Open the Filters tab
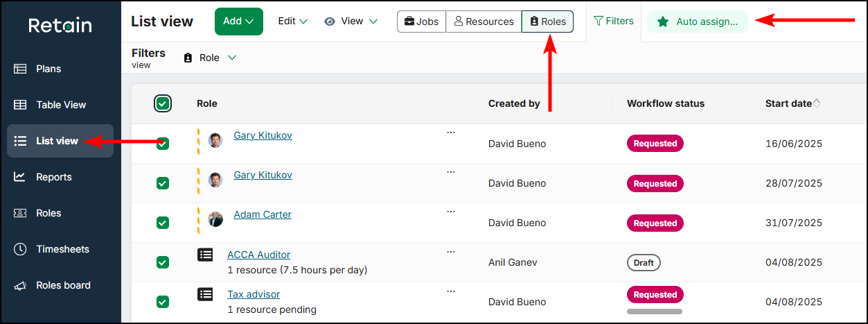The image size is (868, 324). pyautogui.click(x=614, y=22)
